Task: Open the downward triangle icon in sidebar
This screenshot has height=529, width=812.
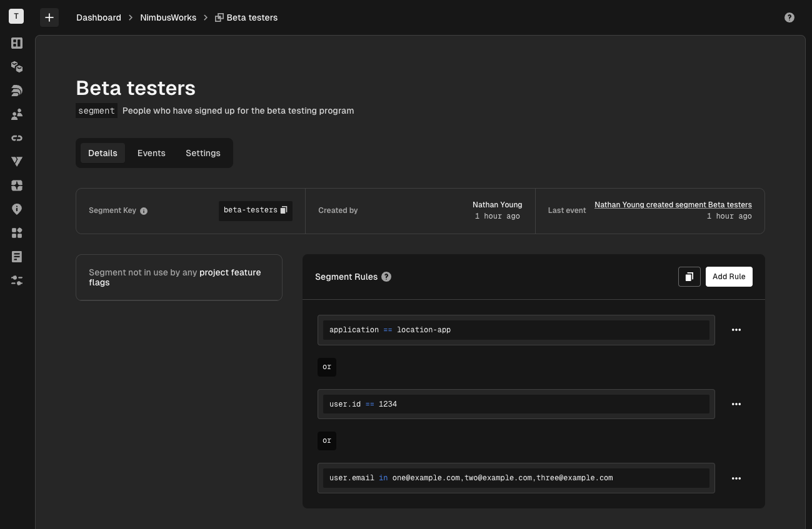Action: pos(17,162)
